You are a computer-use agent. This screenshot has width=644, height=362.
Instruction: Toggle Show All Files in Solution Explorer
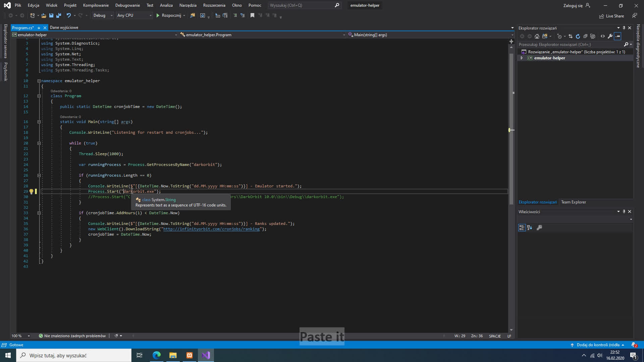(593, 36)
